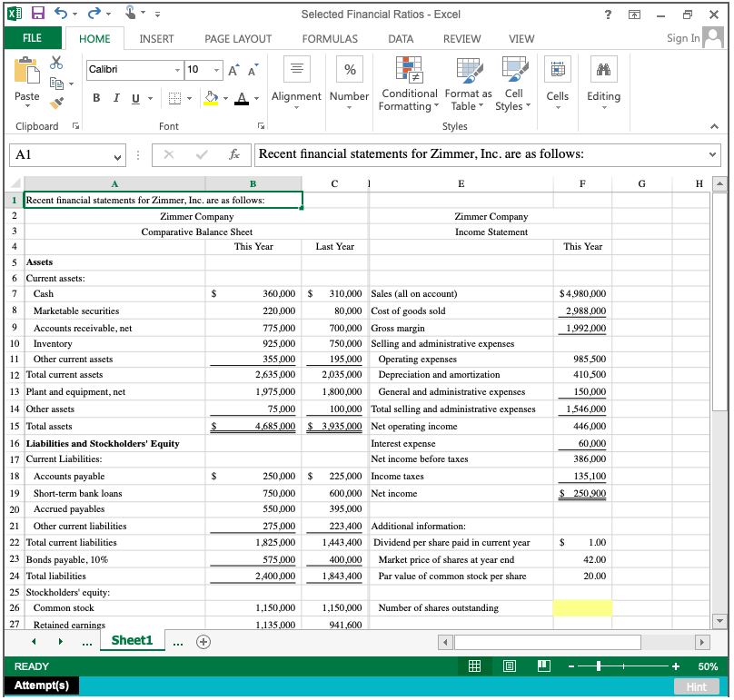Open the font size dropdown

tap(215, 69)
